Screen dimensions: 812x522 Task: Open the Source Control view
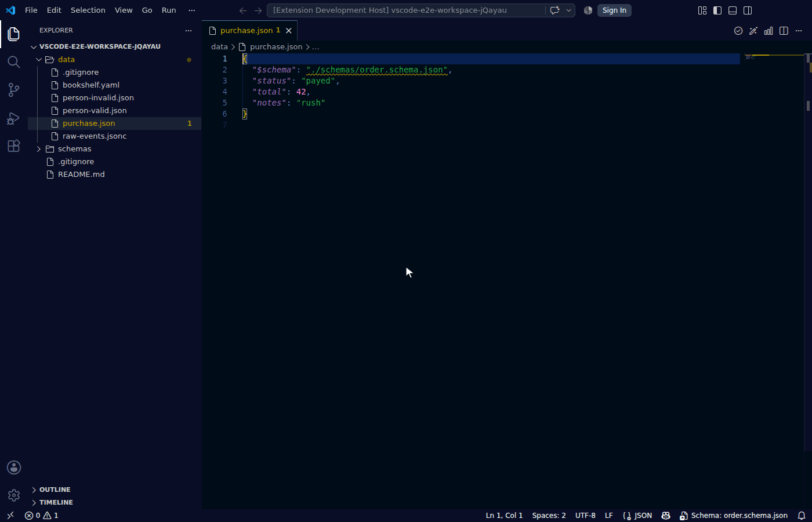14,90
